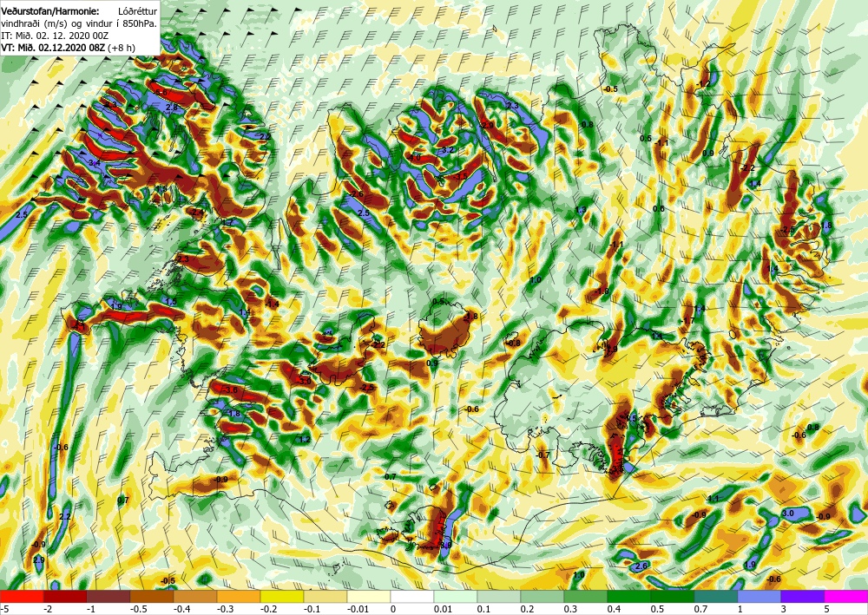Click the "-3.4" map value label
This screenshot has height=615, width=868.
pyautogui.click(x=93, y=162)
